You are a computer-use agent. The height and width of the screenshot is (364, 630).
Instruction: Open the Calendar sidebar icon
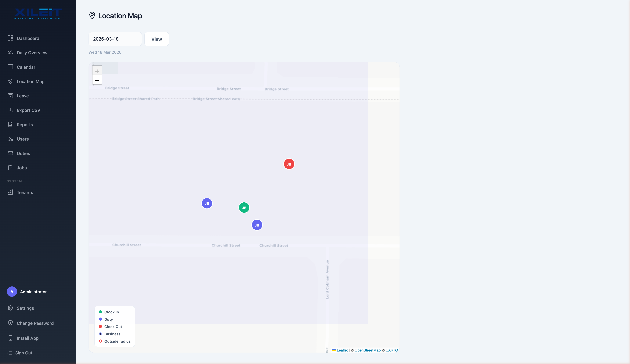coord(10,67)
